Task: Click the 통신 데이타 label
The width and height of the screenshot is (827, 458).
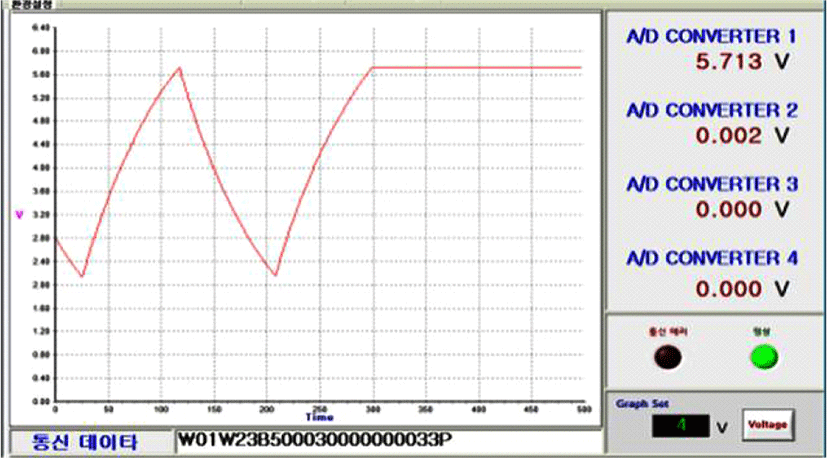Action: point(85,441)
